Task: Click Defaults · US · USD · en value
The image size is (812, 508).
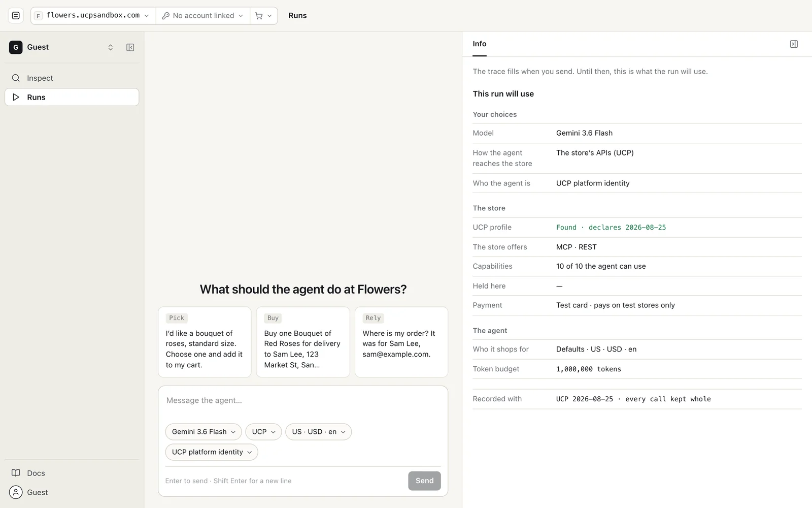Action: [596, 350]
